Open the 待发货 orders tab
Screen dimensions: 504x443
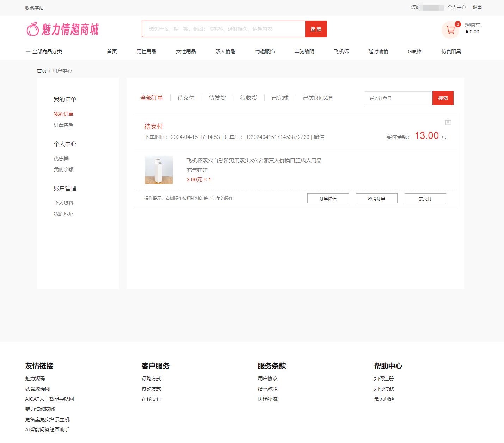click(x=217, y=98)
